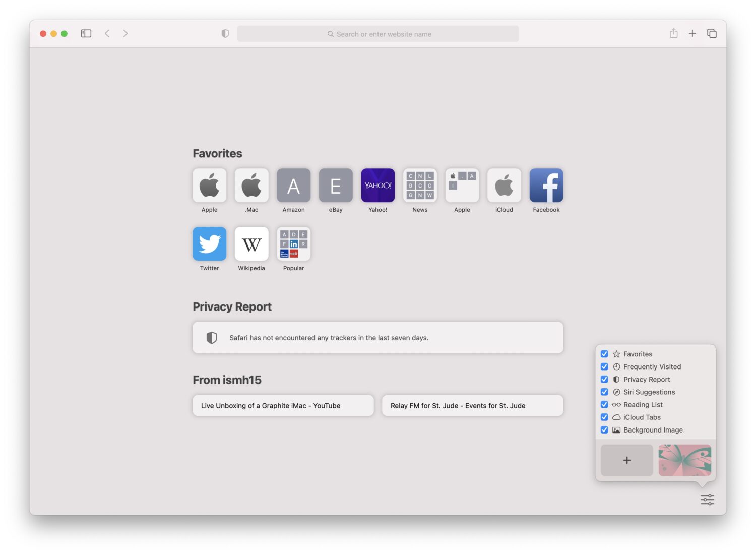Uncheck the Siri Suggestions checkbox

pos(604,392)
